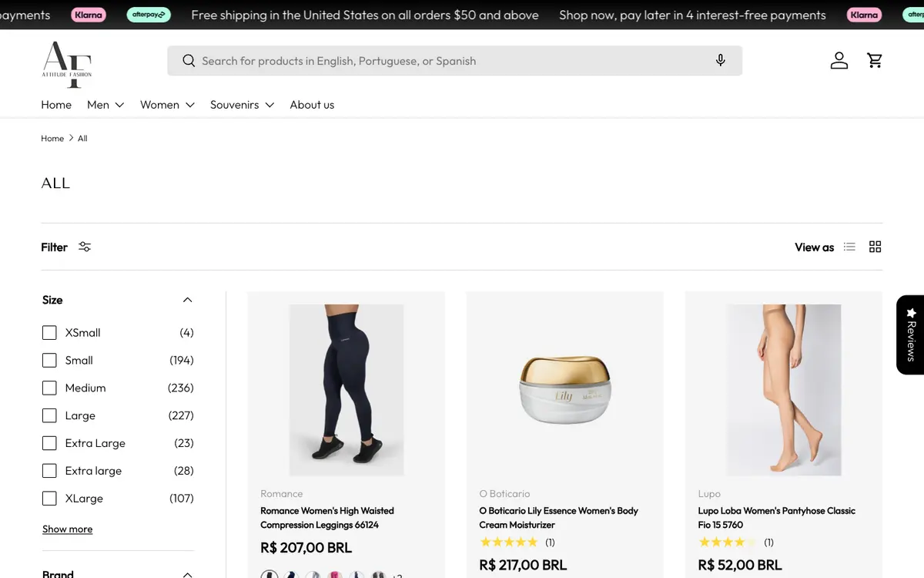The height and width of the screenshot is (578, 924).
Task: Click All in the breadcrumb
Action: [x=82, y=139]
